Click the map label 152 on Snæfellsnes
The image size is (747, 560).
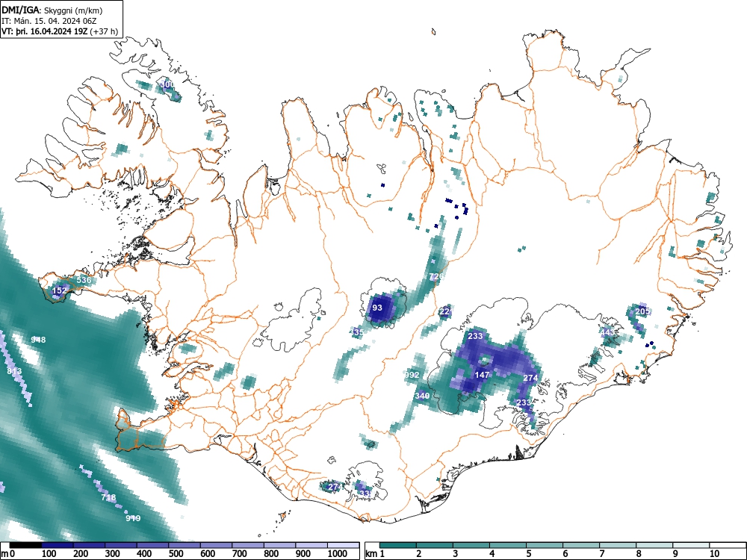point(60,290)
